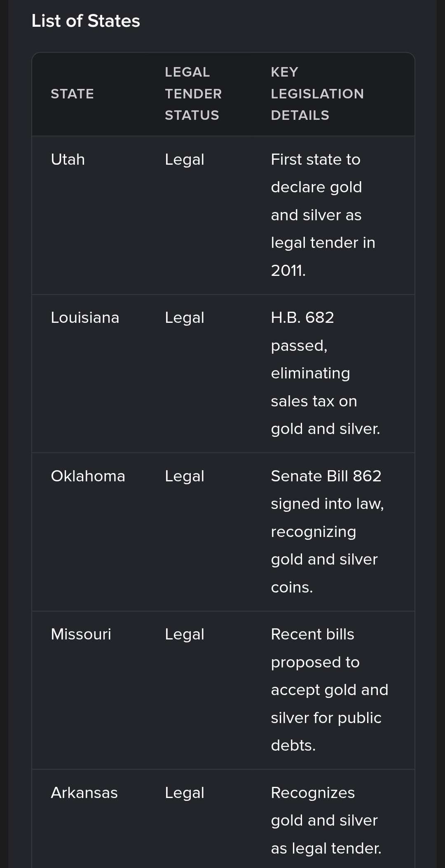Click the "Recent bills" text for Missouri
Screen dimensions: 445x868
(312, 634)
